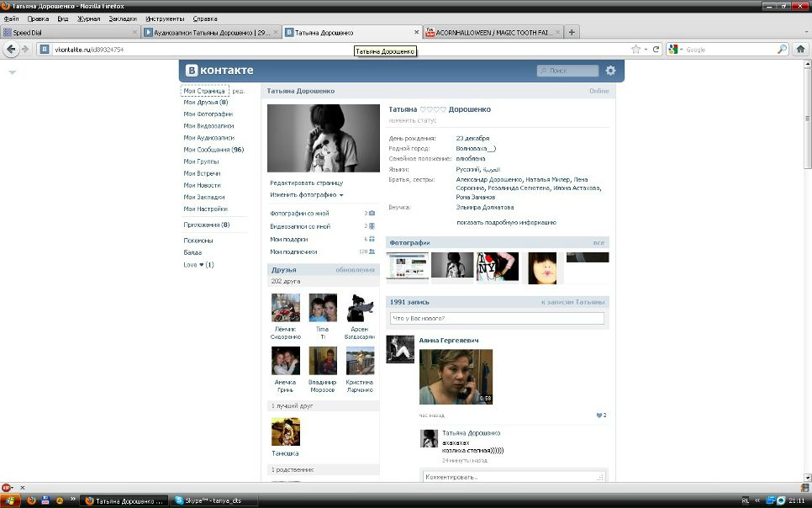Image resolution: width=812 pixels, height=508 pixels.
Task: Bookmark this page with the star icon
Action: pos(636,50)
